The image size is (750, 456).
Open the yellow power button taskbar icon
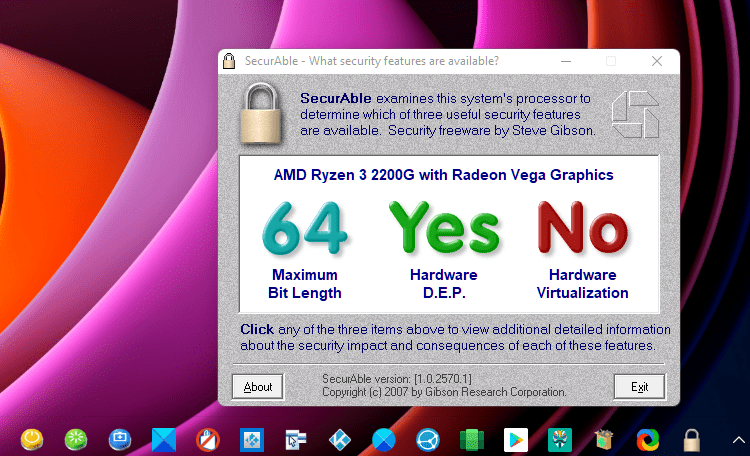tap(32, 440)
